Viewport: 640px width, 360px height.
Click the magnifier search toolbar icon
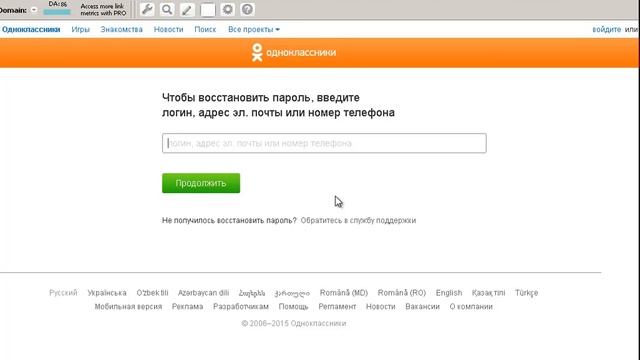pyautogui.click(x=167, y=9)
